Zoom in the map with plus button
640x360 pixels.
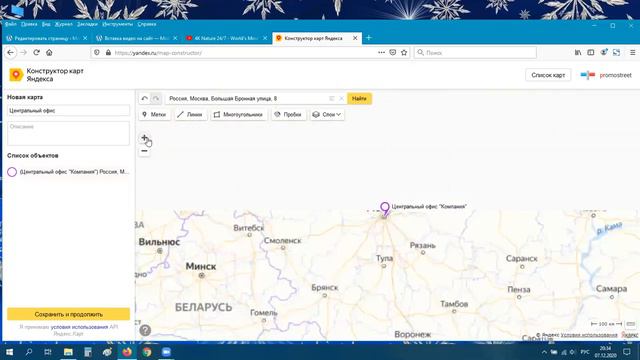coord(144,138)
